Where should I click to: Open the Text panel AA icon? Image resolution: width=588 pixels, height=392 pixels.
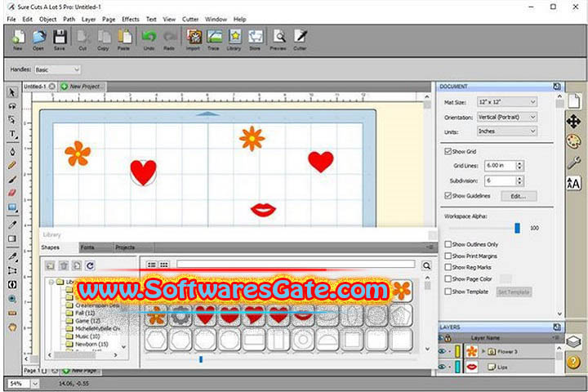click(x=573, y=184)
